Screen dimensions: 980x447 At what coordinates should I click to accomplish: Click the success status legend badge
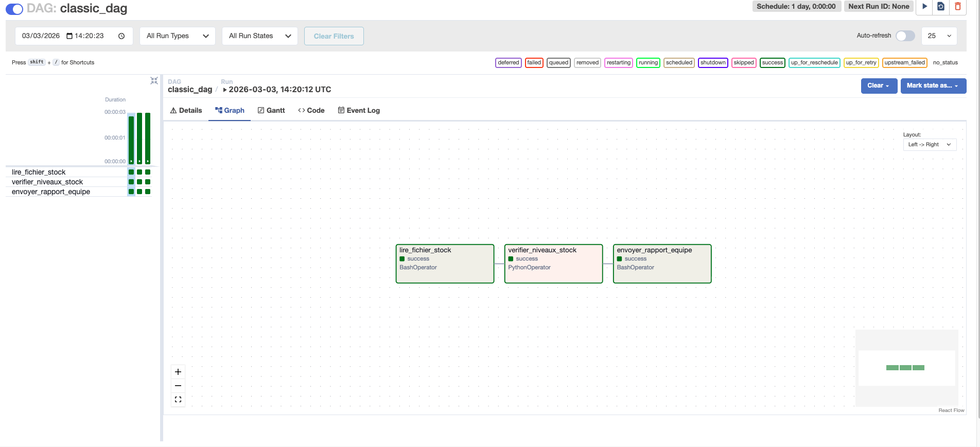(773, 63)
